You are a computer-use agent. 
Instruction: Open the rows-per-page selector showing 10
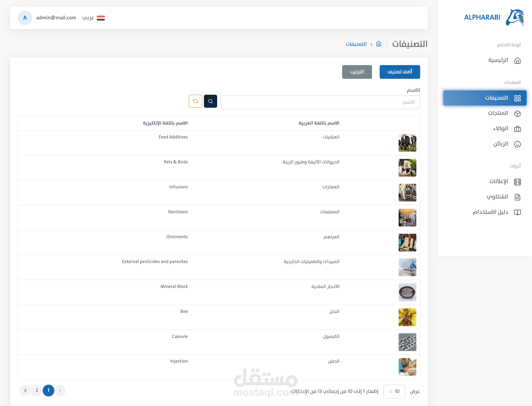394,391
